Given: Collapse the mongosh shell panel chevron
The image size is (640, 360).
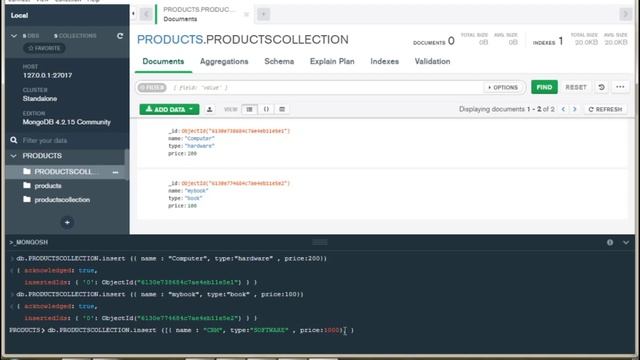Looking at the screenshot, I should tap(626, 242).
